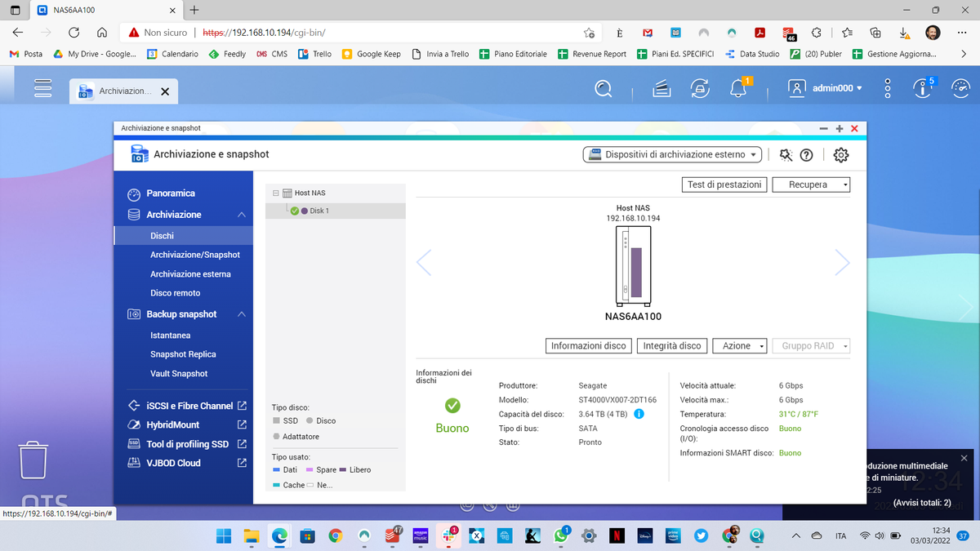This screenshot has width=980, height=551.
Task: Open the Dashboard gauge icon
Action: coord(960,88)
